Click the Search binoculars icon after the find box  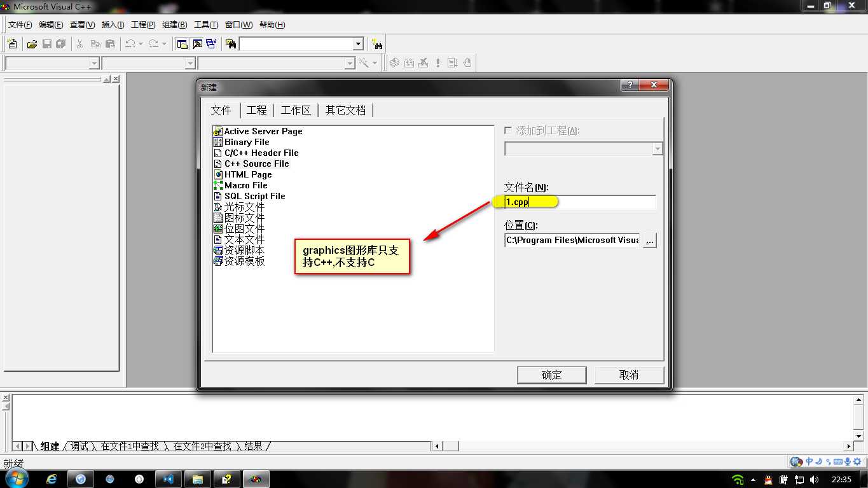[x=378, y=44]
